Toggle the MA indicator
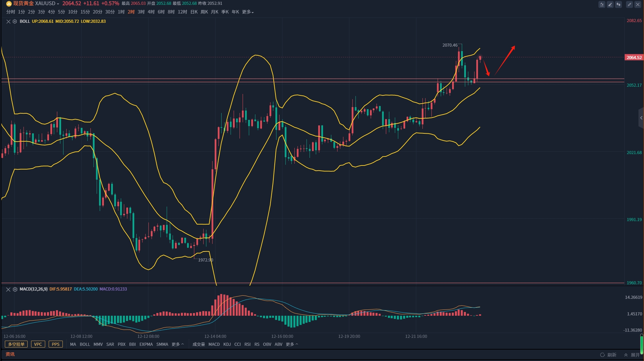Screen dimensions: 644x361 tap(73, 344)
